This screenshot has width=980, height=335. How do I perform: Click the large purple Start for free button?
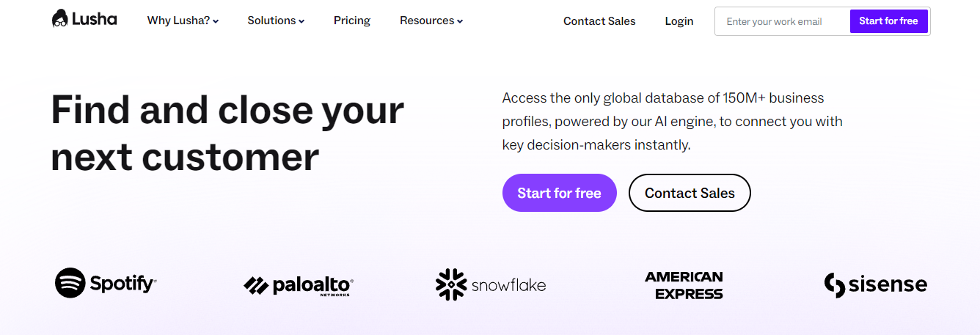[559, 193]
